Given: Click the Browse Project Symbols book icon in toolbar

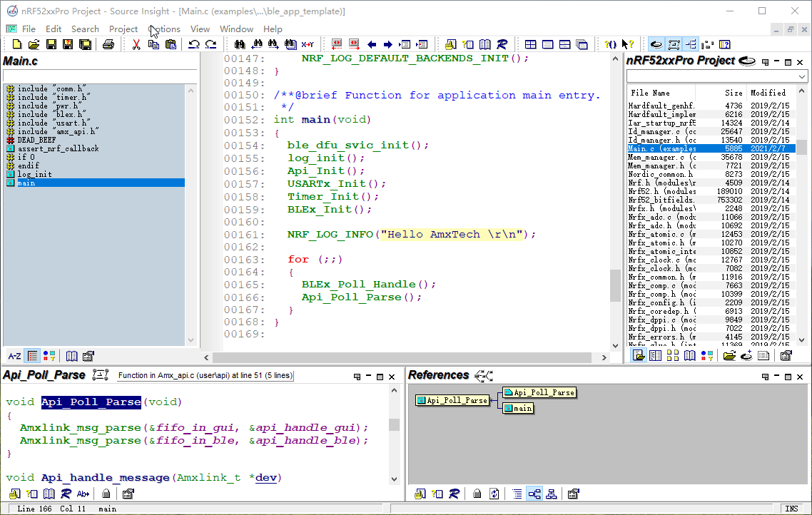Looking at the screenshot, I should (484, 44).
